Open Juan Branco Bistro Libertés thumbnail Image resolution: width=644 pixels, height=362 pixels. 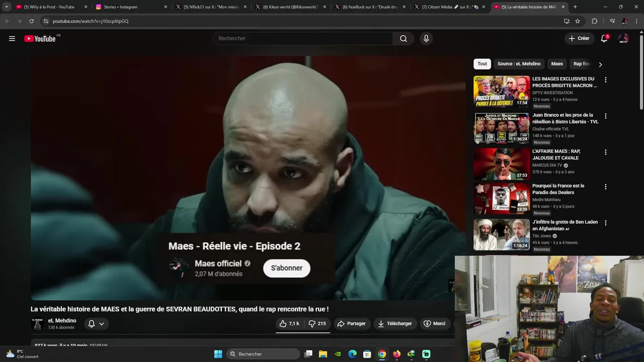[x=502, y=128]
